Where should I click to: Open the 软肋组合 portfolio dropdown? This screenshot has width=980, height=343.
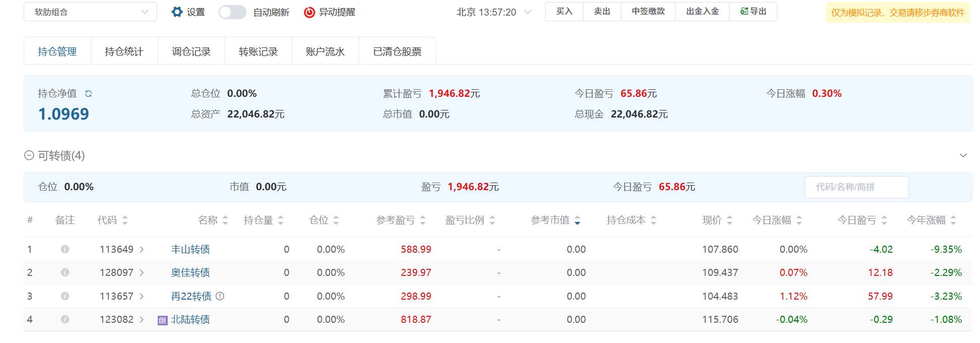(90, 12)
